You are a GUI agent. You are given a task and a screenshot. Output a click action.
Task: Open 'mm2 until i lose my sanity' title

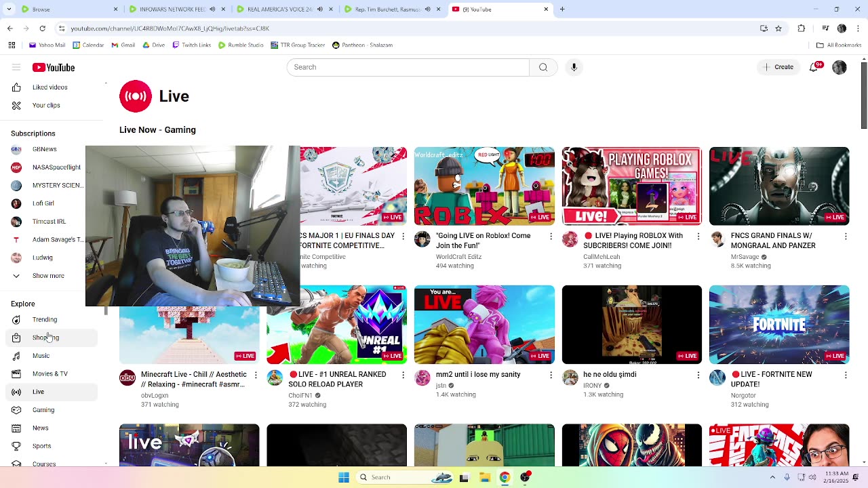pyautogui.click(x=478, y=375)
